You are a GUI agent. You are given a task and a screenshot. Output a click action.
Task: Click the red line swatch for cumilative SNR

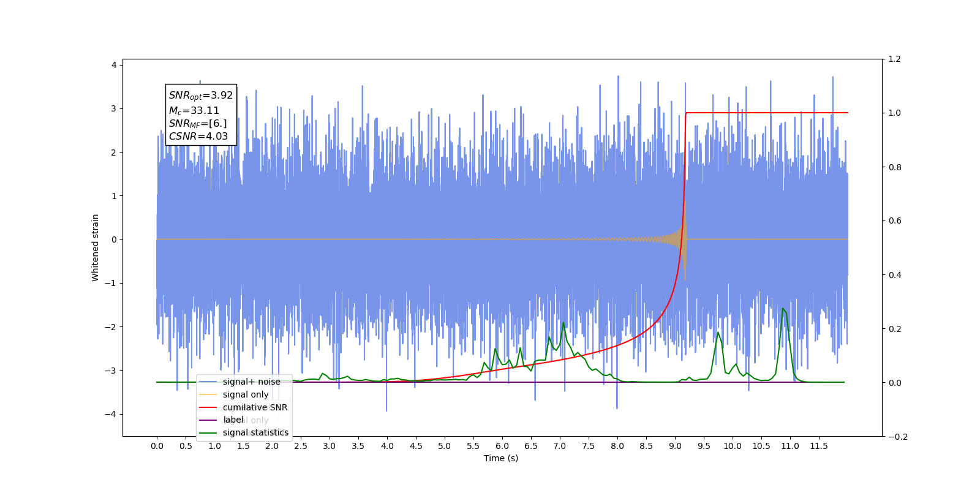point(208,407)
